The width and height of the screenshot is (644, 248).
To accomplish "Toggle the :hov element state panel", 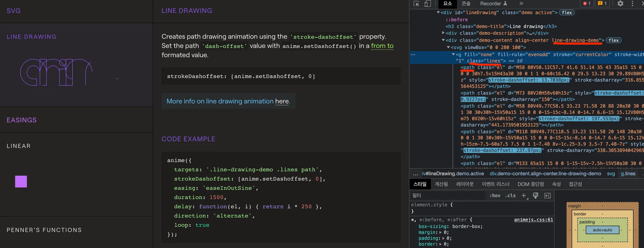I will coord(495,196).
